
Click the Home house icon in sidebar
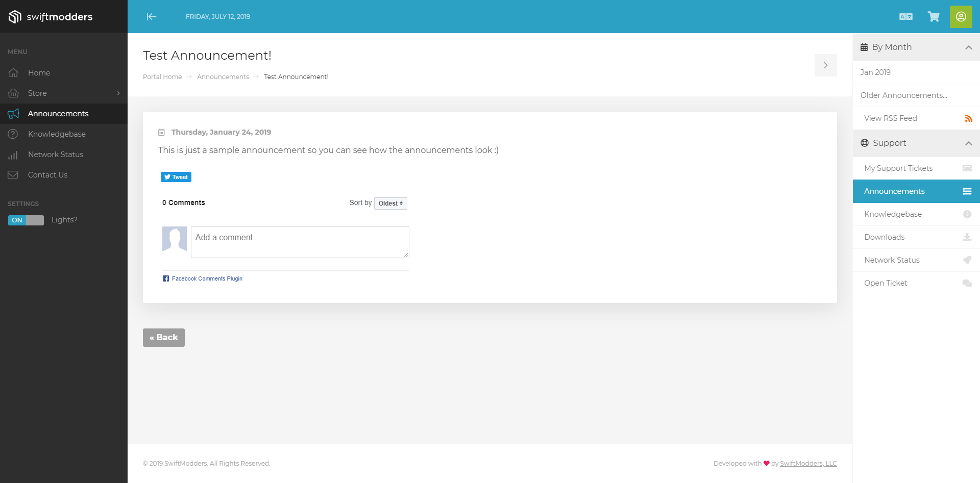point(14,73)
